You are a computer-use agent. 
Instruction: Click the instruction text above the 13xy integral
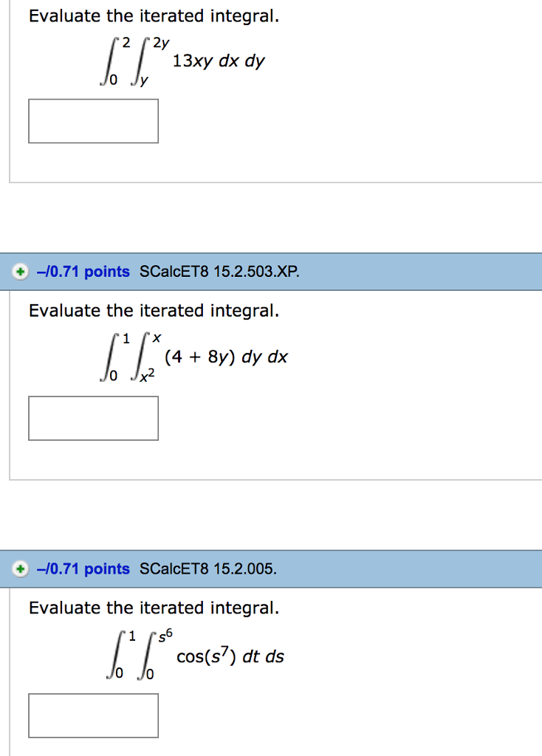click(154, 16)
